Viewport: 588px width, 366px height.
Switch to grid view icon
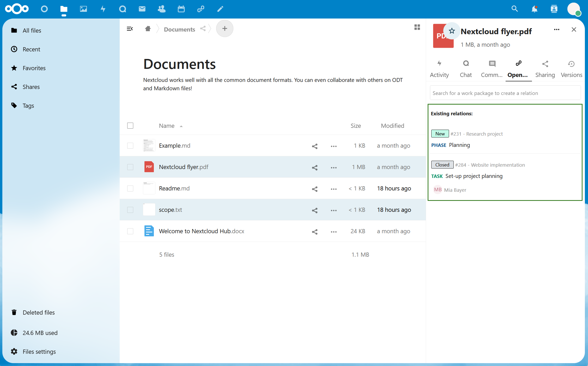[x=417, y=27]
